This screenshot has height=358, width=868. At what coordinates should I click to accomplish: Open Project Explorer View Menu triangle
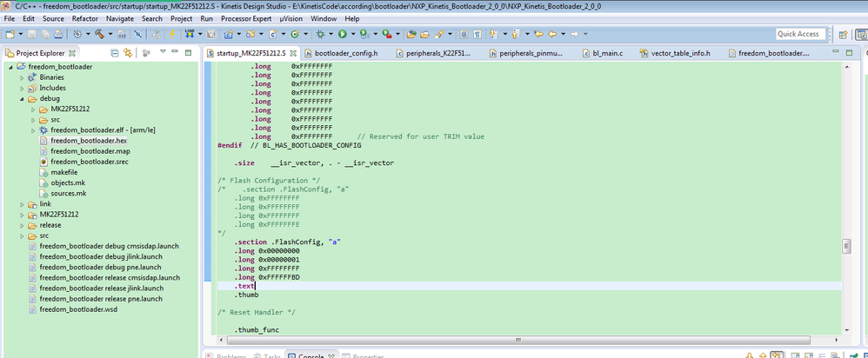163,52
